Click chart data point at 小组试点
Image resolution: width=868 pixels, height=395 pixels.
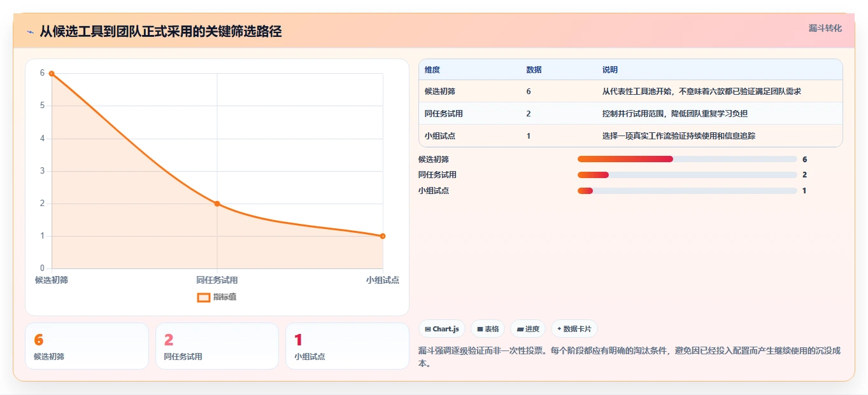click(383, 236)
